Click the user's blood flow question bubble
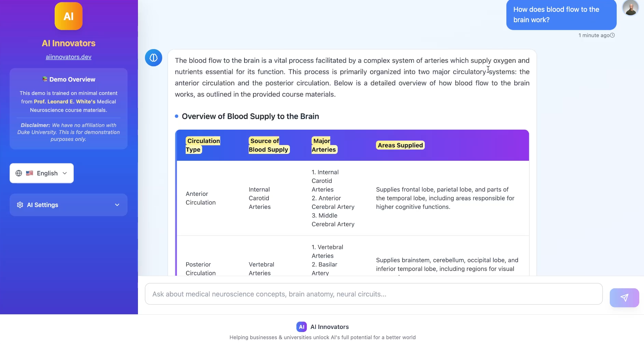644x345 pixels. 561,15
